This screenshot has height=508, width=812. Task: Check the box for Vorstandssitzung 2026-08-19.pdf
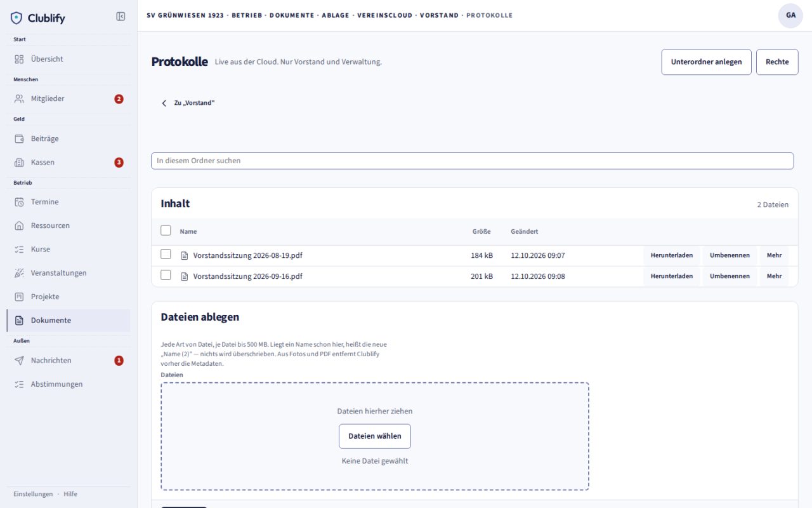point(166,254)
